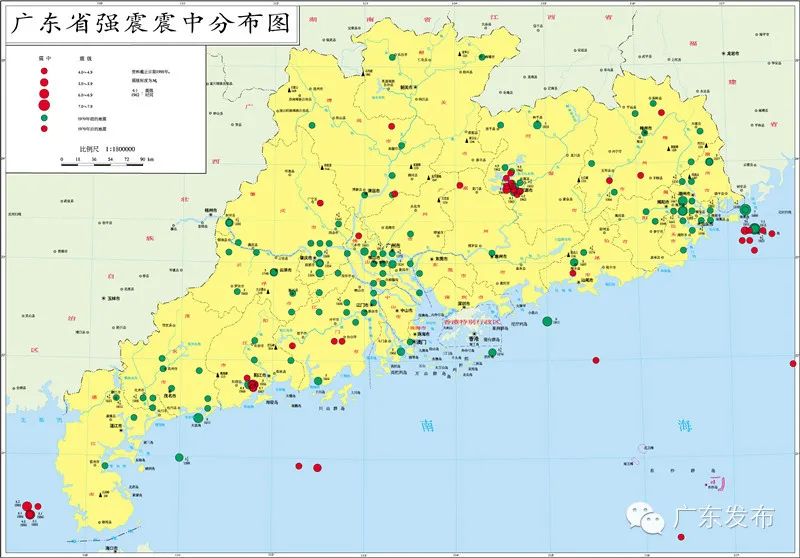The image size is (800, 558).
Task: Click the 广东发布 watermark text
Action: [x=724, y=517]
